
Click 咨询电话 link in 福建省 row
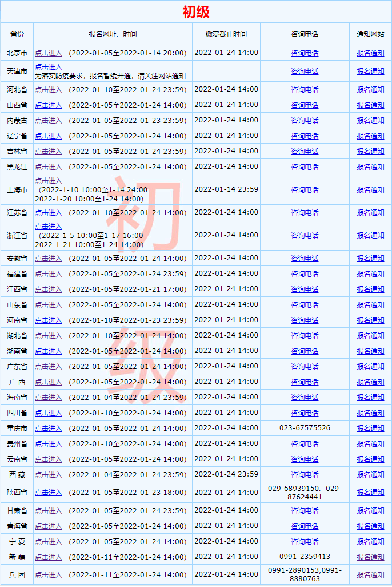305,274
